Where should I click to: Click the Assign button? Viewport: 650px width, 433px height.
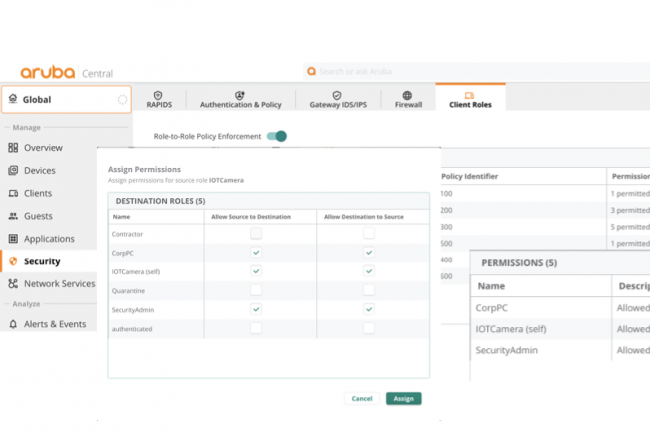point(403,398)
